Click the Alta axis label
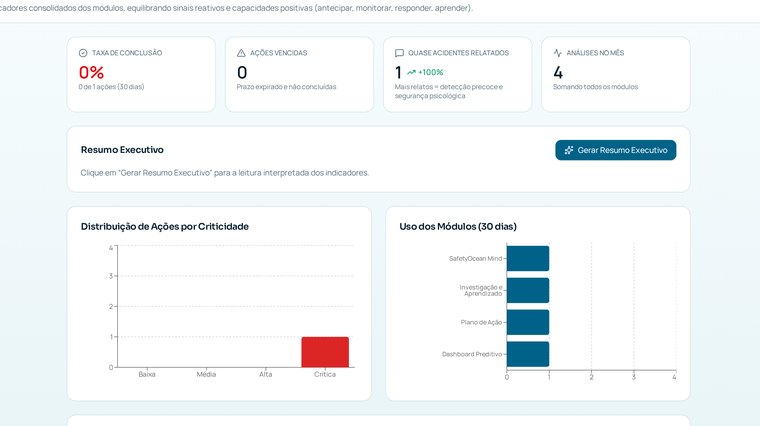This screenshot has width=760, height=426. coord(266,374)
